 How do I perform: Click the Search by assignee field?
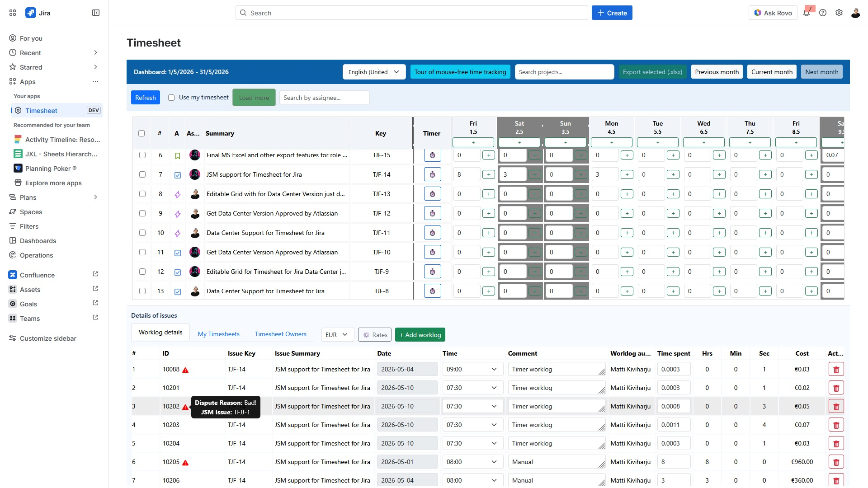pyautogui.click(x=324, y=98)
